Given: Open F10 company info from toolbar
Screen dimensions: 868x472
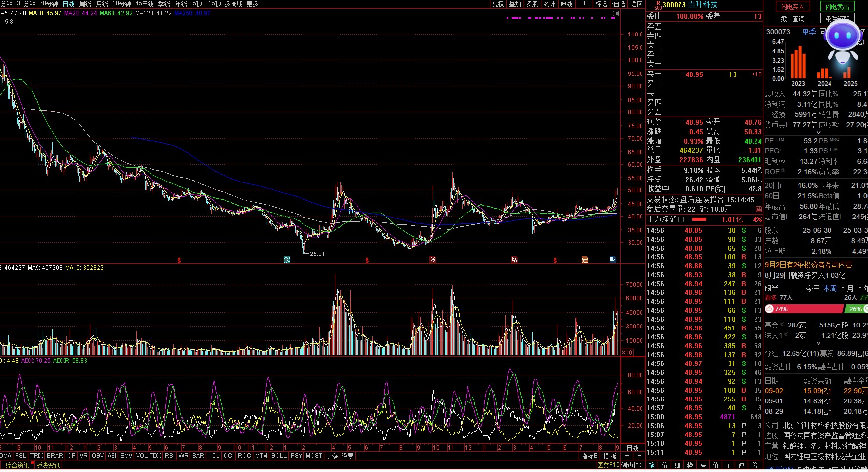Looking at the screenshot, I should (584, 4).
